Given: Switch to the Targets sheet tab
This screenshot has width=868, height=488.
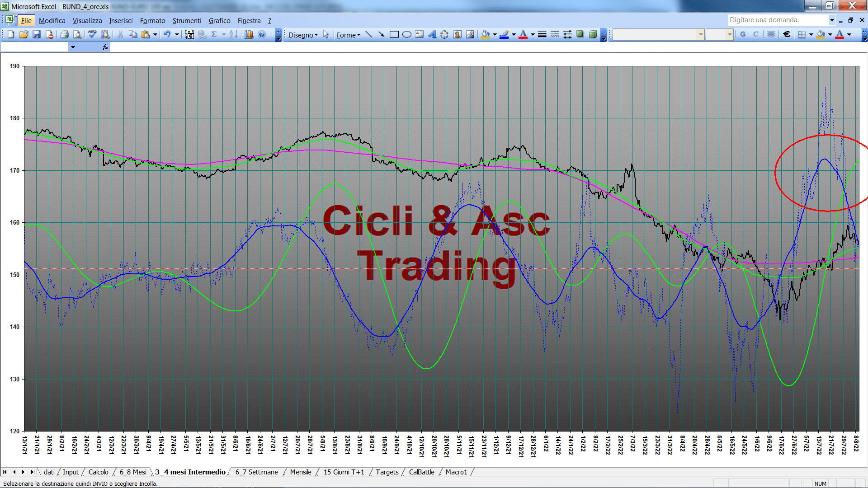Looking at the screenshot, I should coord(387,472).
